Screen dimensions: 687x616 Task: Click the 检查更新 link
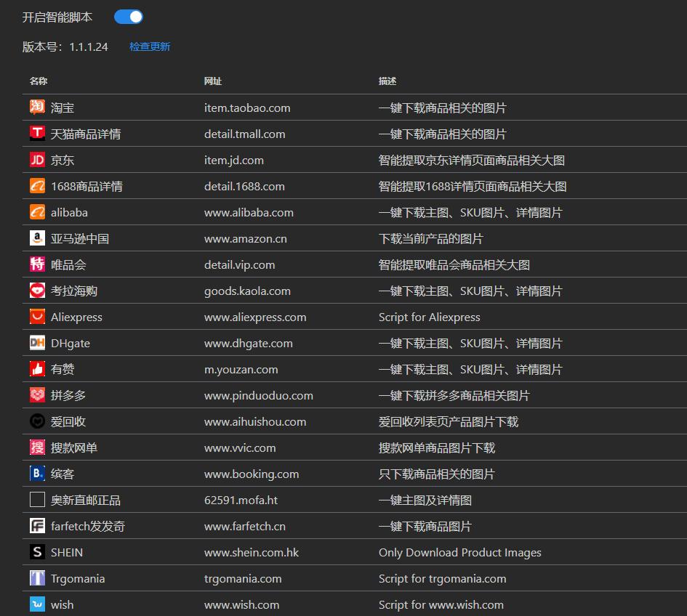pyautogui.click(x=150, y=46)
